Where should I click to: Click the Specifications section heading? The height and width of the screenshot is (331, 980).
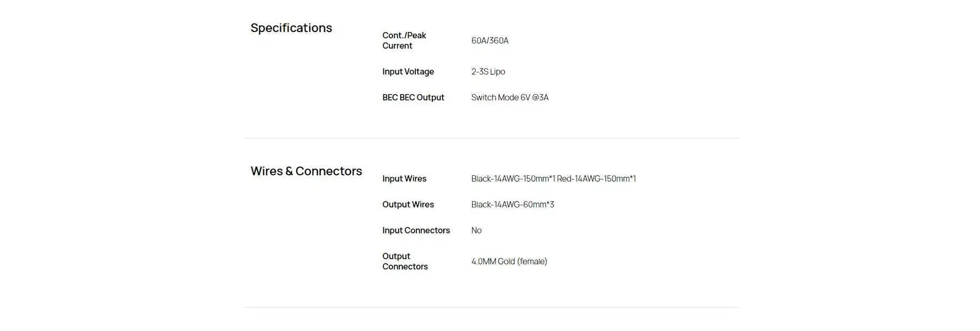point(291,28)
